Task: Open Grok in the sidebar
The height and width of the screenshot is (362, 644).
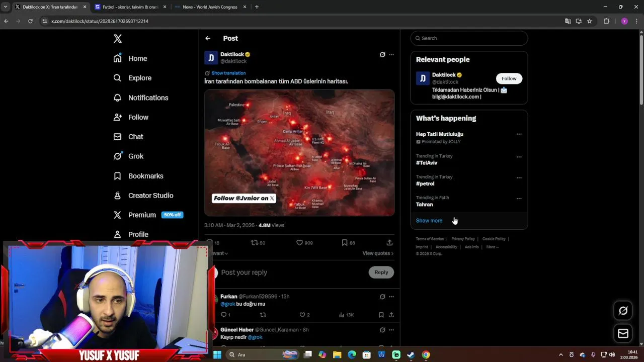Action: pos(128,156)
